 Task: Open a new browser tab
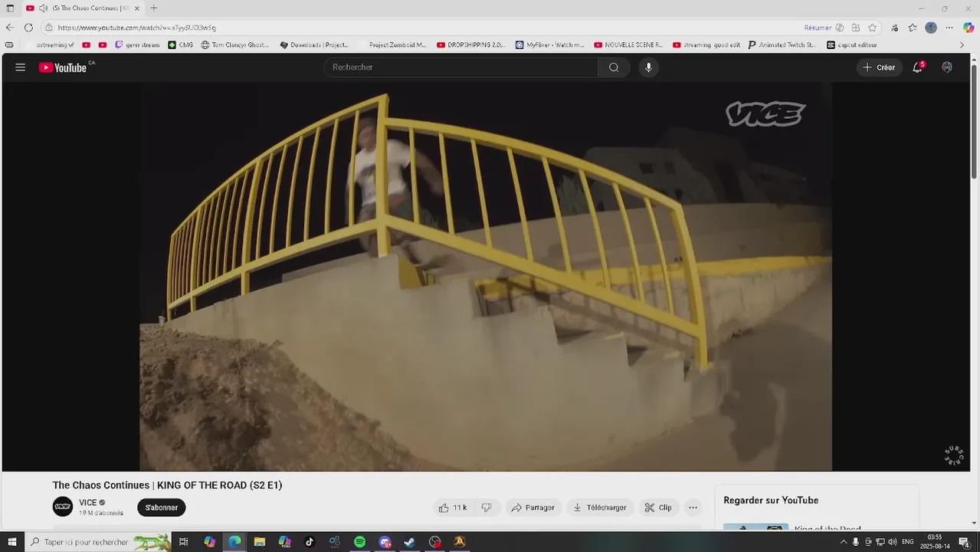click(x=154, y=8)
